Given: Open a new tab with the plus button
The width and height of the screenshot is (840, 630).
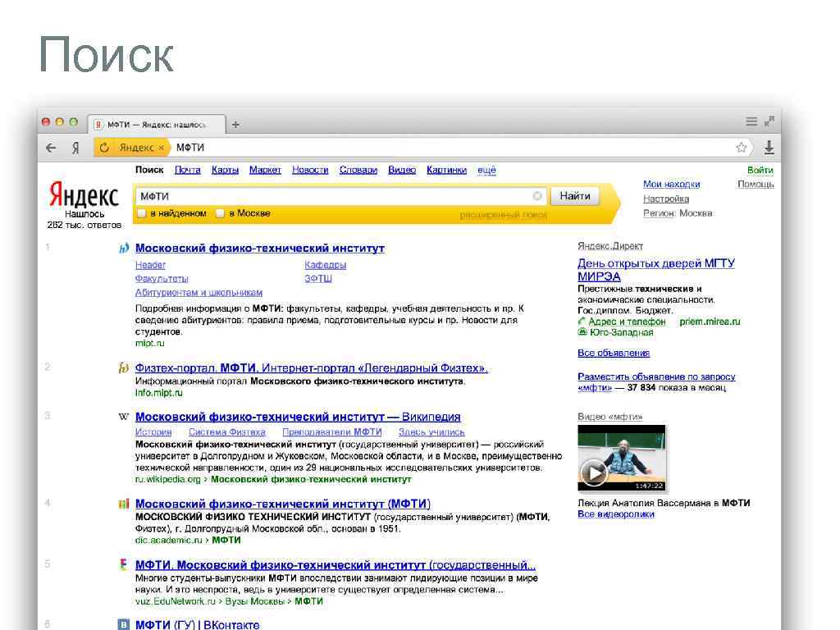Looking at the screenshot, I should click(235, 125).
